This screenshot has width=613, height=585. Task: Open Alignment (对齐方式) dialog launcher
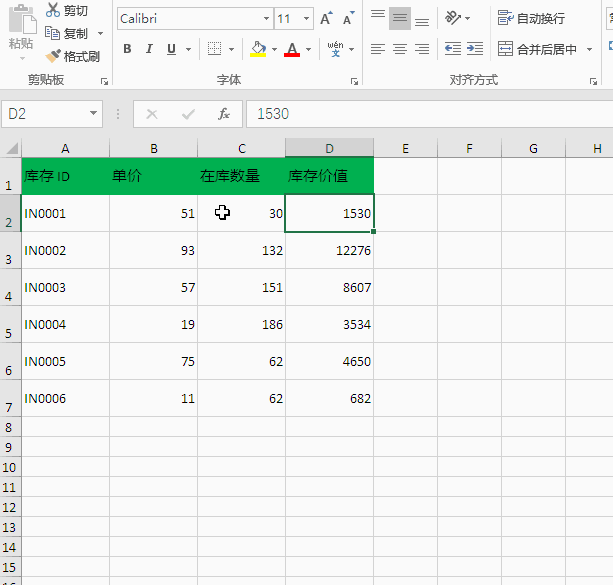pyautogui.click(x=593, y=81)
